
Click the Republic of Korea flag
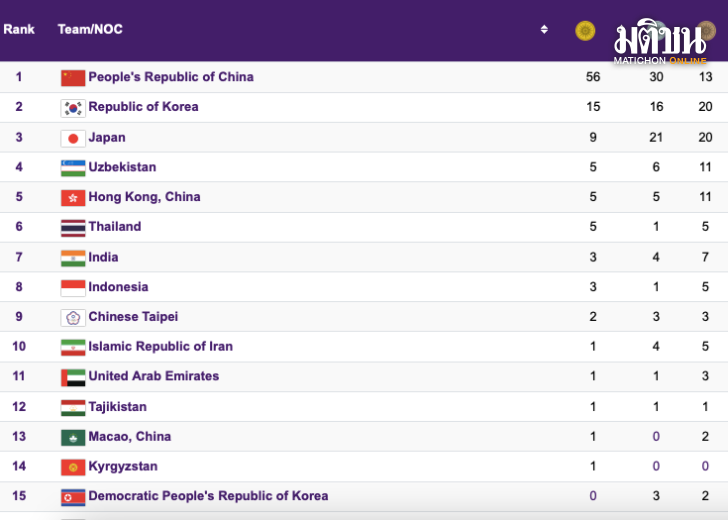pos(73,108)
